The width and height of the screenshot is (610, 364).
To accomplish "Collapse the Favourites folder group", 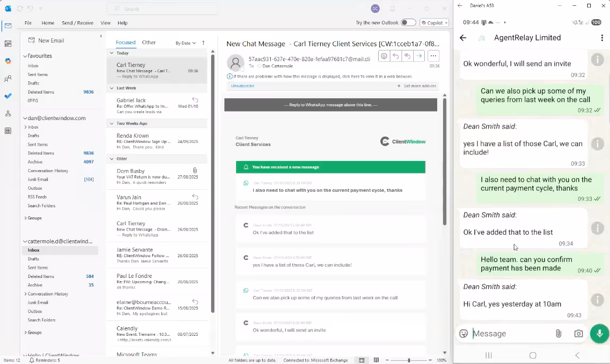I will tap(26, 56).
